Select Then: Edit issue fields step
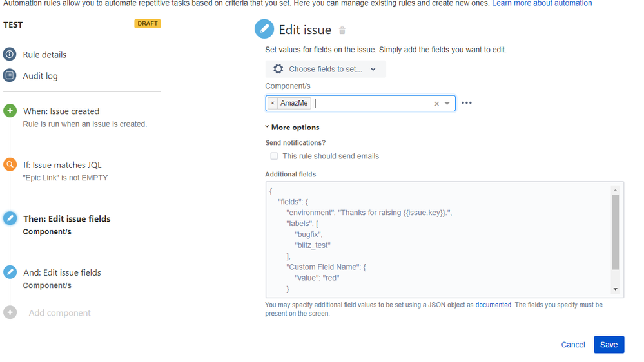The width and height of the screenshot is (644, 362). [x=66, y=219]
